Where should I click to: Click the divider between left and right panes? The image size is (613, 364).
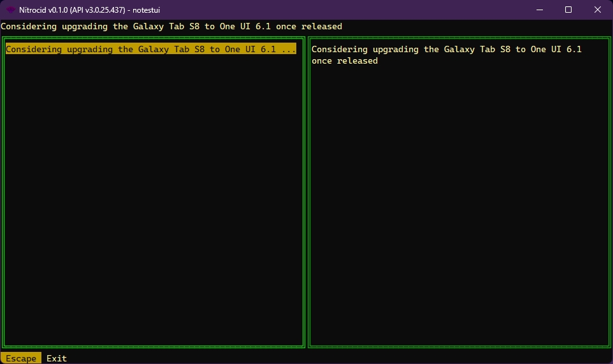(x=306, y=191)
